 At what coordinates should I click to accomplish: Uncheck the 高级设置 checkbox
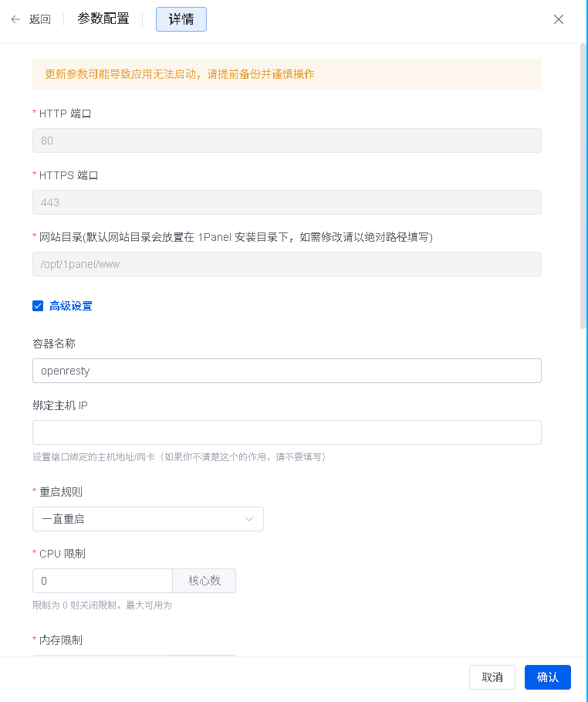tap(38, 306)
